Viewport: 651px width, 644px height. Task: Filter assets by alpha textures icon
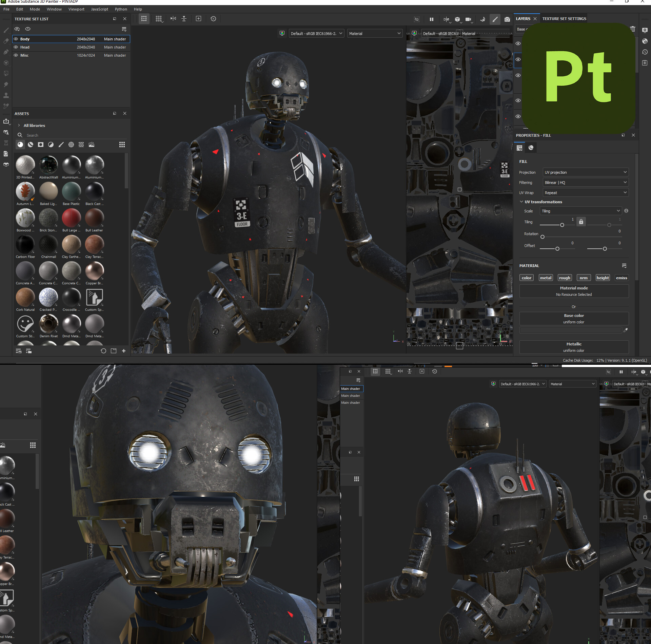click(41, 145)
